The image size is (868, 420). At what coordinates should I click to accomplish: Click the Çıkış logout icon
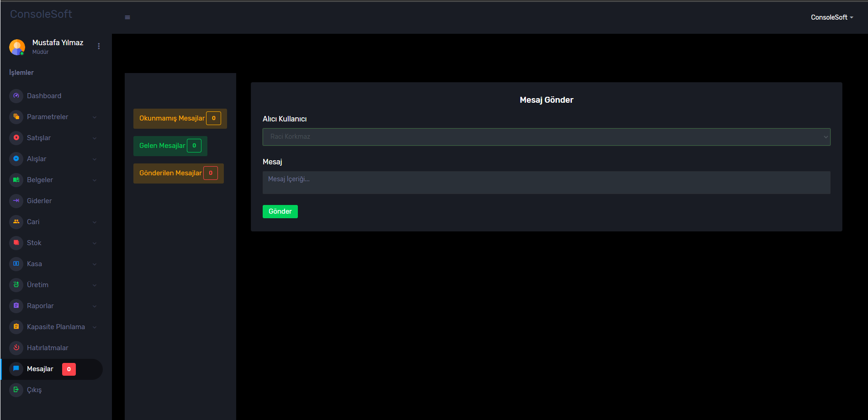tap(16, 390)
